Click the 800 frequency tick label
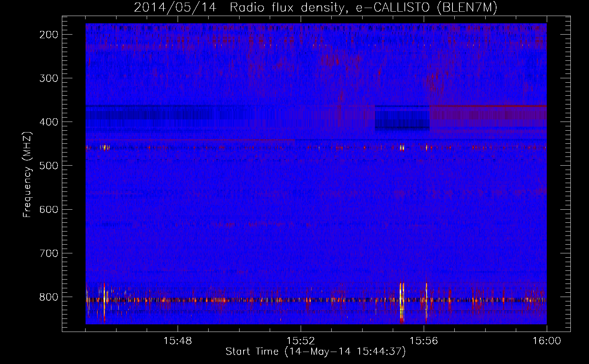Screen dimensions: 589x364 [49, 297]
